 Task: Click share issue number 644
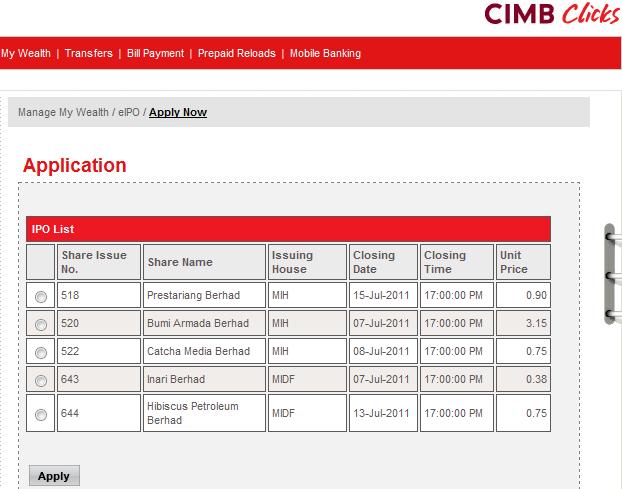coord(70,413)
